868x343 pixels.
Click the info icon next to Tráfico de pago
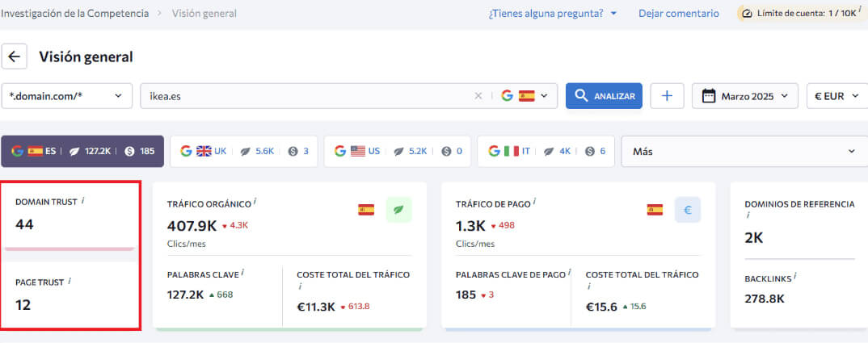tap(533, 202)
